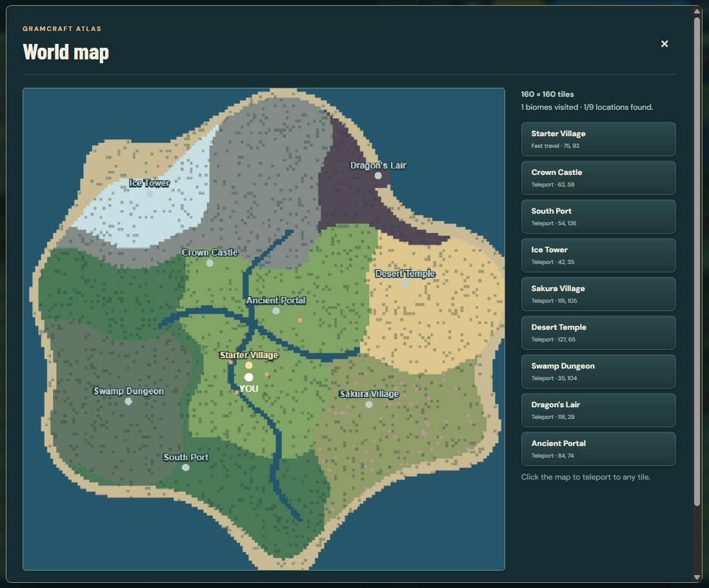Click 'Click the map to teleport' hint
The width and height of the screenshot is (709, 588).
tap(586, 477)
